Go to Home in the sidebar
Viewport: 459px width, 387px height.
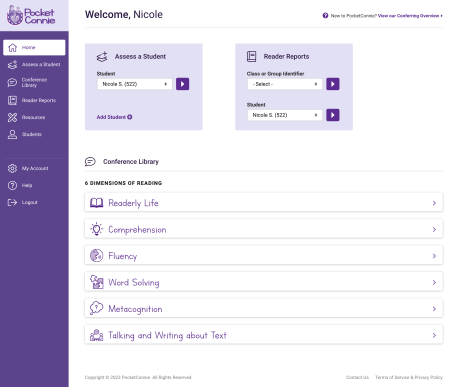point(34,47)
